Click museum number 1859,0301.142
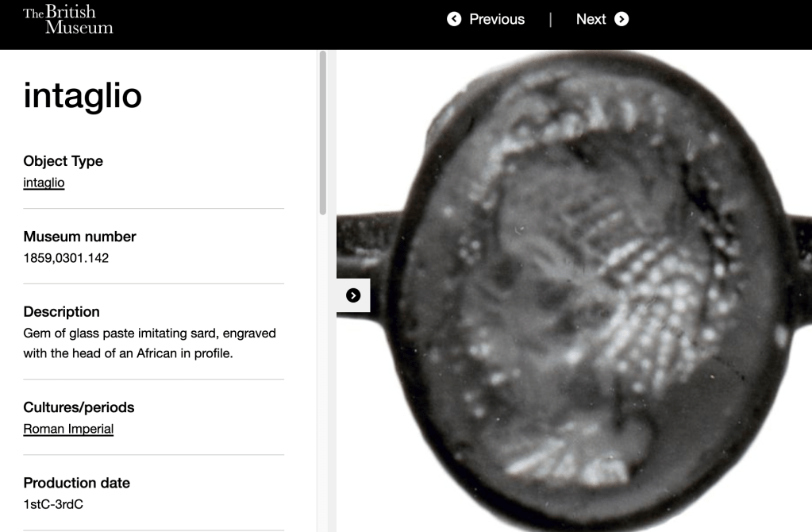This screenshot has width=812, height=532. [x=66, y=257]
